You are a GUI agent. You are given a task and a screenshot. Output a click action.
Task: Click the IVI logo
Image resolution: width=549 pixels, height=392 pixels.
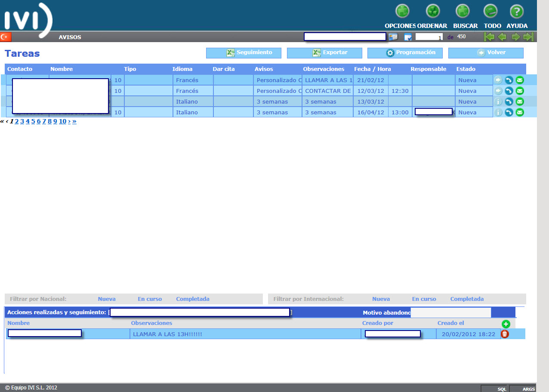(28, 20)
